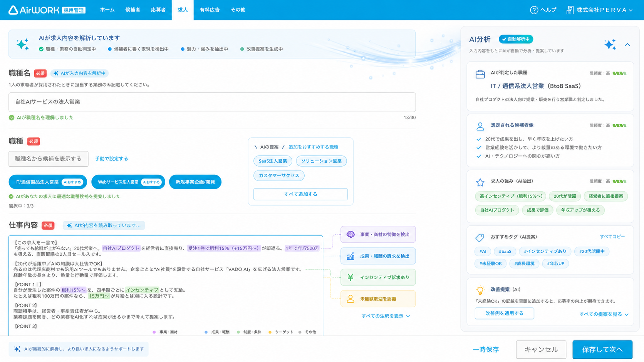Select the 求人 tab

[183, 10]
